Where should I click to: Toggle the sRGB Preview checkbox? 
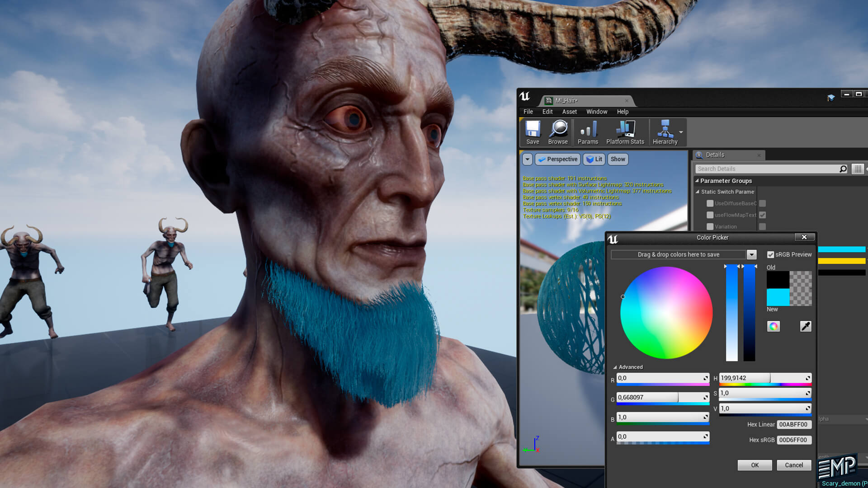pos(771,255)
